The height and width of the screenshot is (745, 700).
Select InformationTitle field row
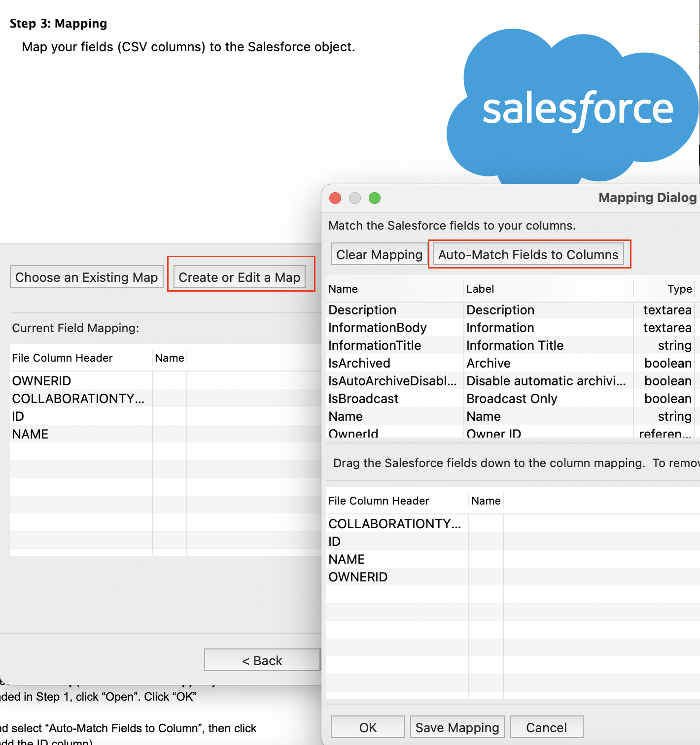tap(513, 345)
